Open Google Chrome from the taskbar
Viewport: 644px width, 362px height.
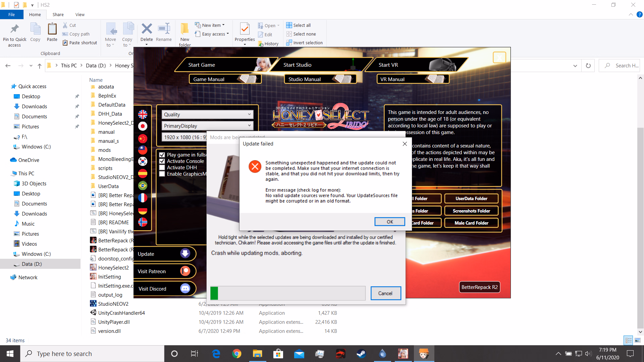tap(237, 354)
